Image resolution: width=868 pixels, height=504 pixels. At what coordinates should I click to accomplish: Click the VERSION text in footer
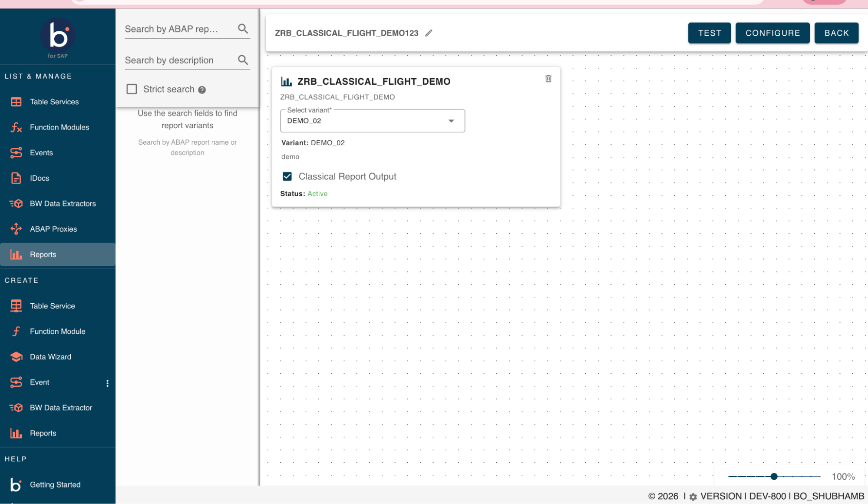pyautogui.click(x=721, y=496)
